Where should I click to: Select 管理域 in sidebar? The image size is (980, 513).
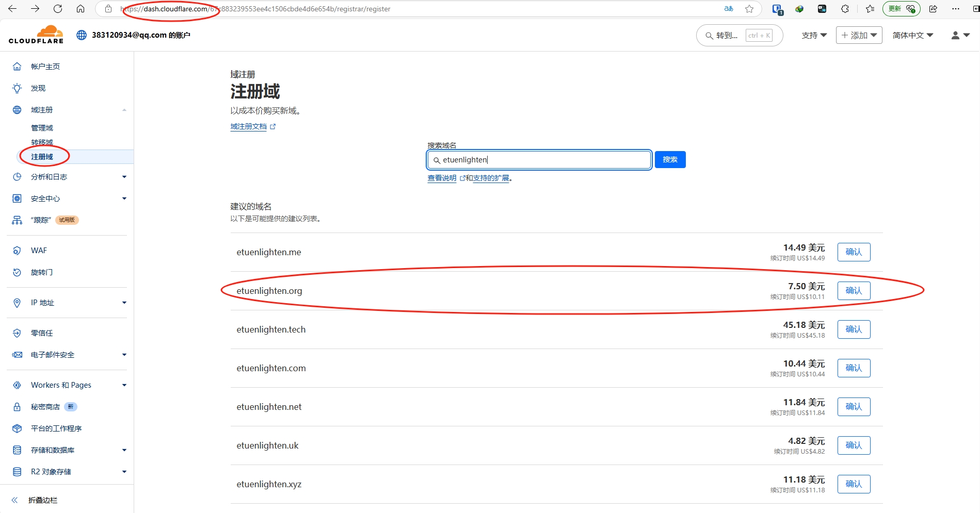click(x=42, y=128)
